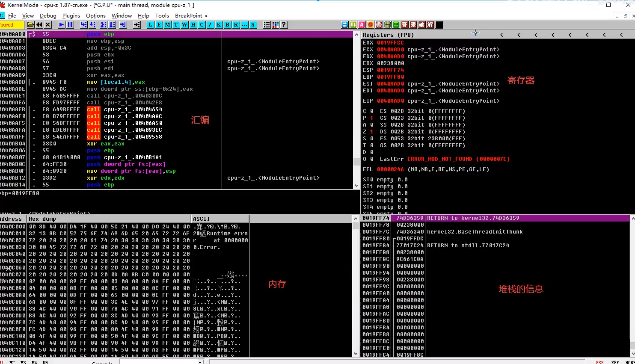Open the Source window via S button
Screen dimensions: 635x364
click(x=253, y=25)
